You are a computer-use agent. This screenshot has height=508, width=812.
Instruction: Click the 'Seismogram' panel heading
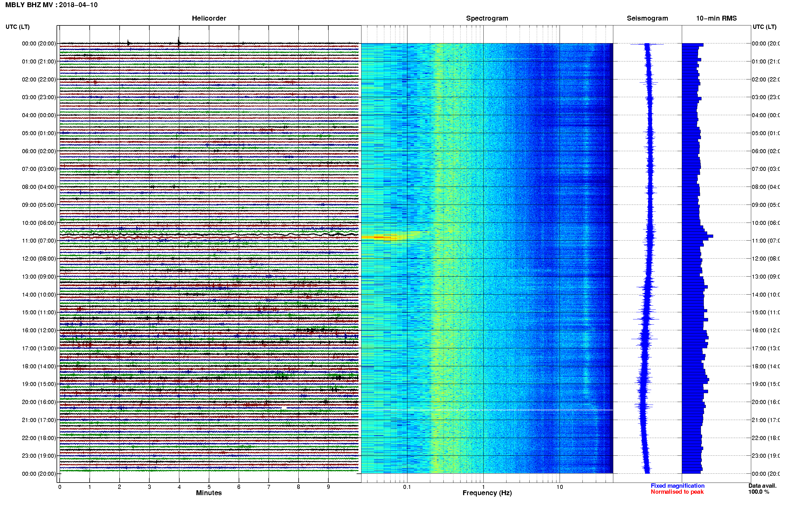(647, 18)
